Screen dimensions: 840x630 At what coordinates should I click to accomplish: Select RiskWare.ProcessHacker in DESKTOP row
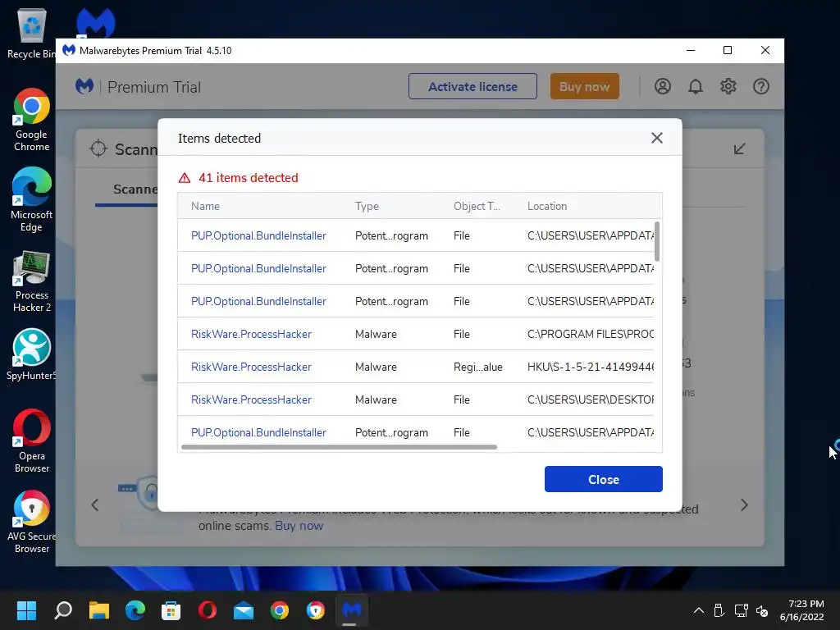click(251, 399)
